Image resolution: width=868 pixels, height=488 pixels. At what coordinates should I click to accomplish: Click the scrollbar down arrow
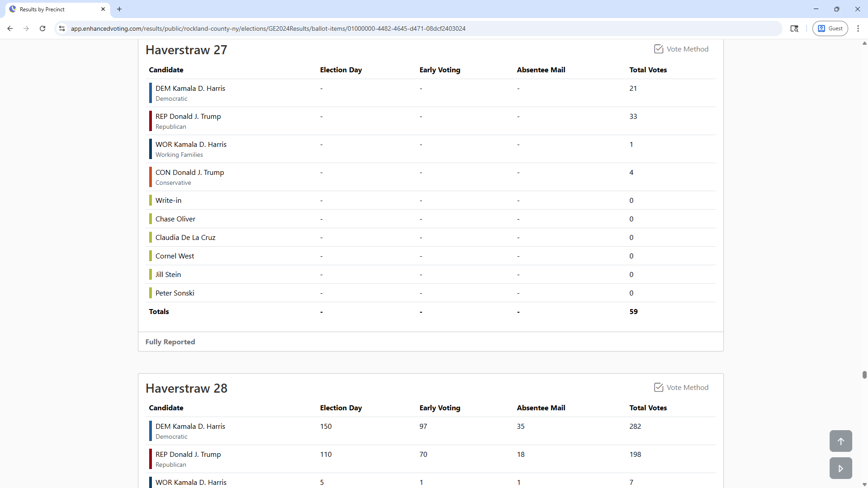coord(864,484)
